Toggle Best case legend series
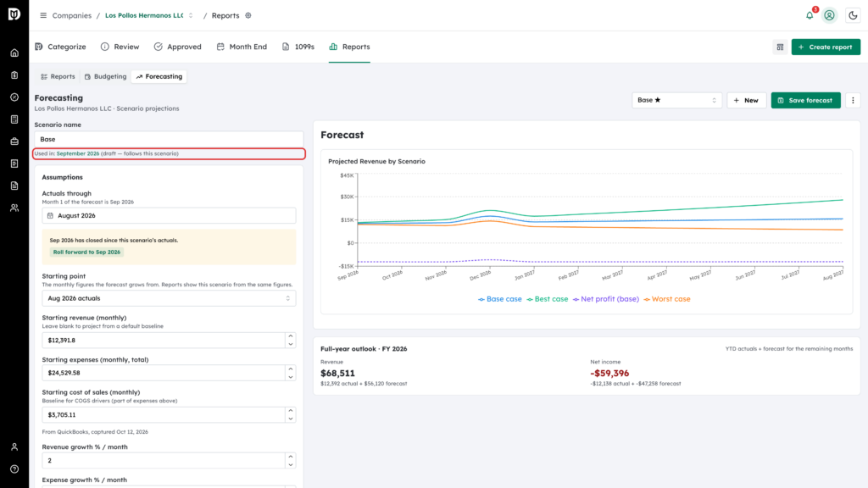The image size is (868, 488). [547, 299]
